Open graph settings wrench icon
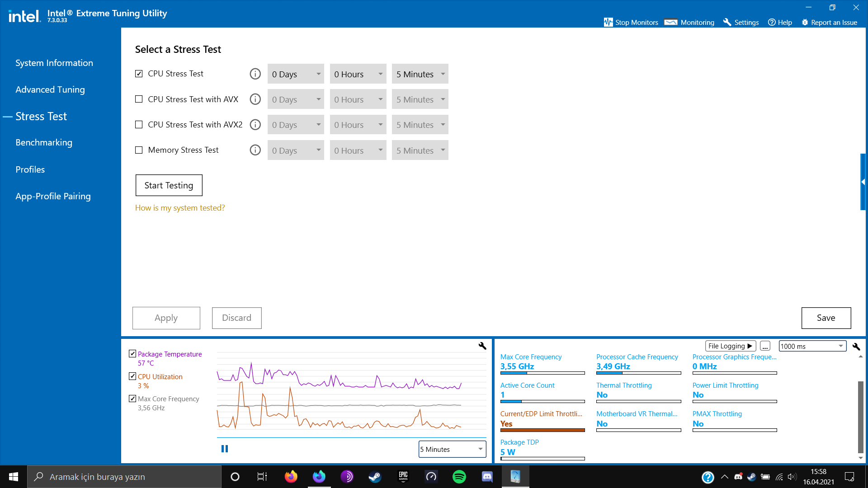868x488 pixels. [482, 346]
